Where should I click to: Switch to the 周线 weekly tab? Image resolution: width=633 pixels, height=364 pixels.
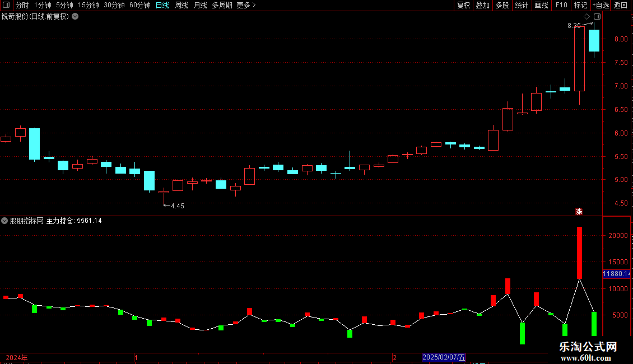point(181,5)
